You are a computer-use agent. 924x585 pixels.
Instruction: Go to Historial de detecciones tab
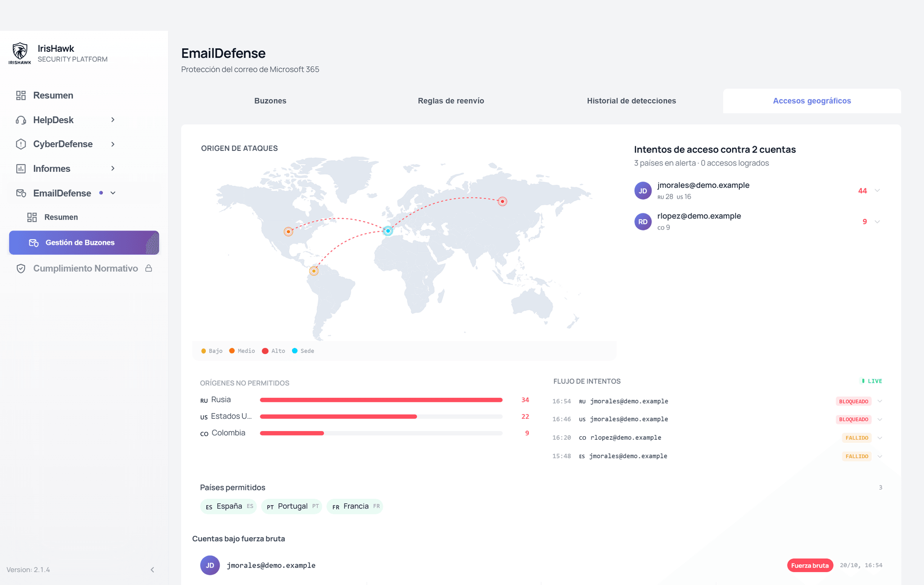coord(631,101)
